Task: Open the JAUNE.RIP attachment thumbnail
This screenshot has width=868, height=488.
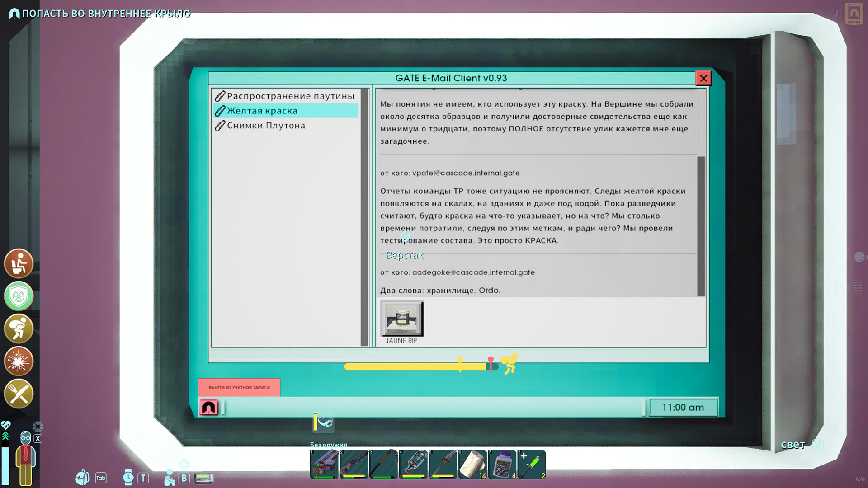Action: 402,319
